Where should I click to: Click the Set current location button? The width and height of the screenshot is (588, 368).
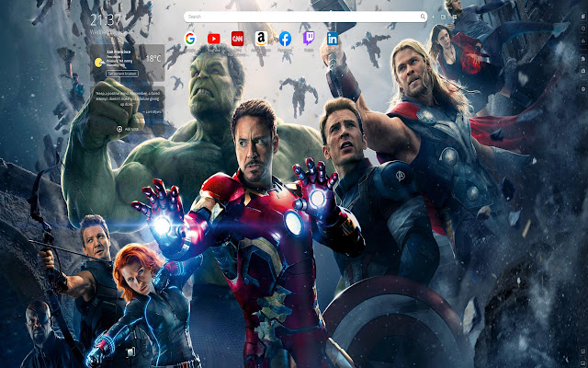point(122,74)
